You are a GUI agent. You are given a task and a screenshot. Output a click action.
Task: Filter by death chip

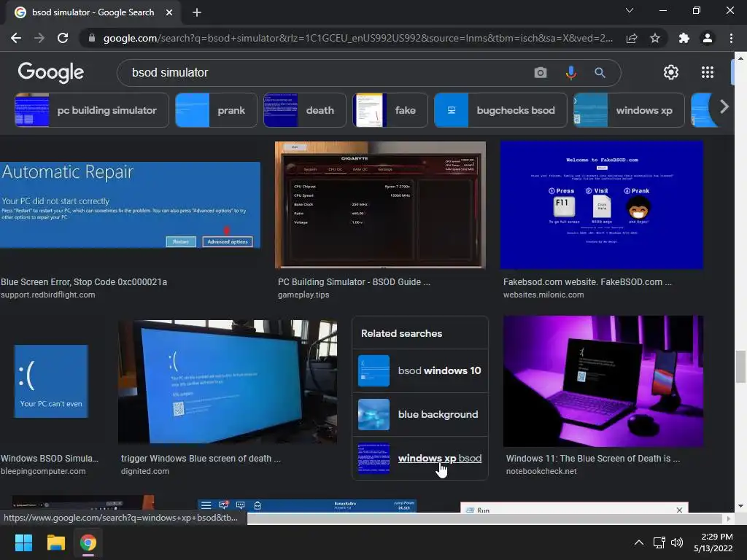305,110
